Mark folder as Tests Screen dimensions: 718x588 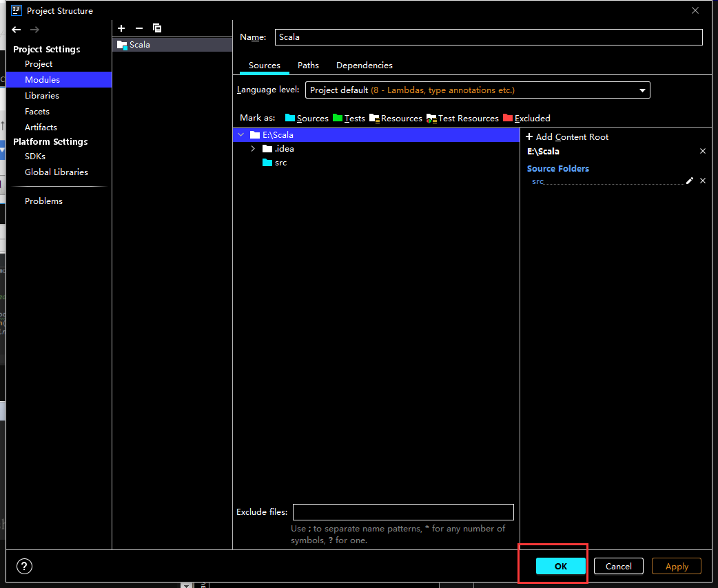coord(349,118)
